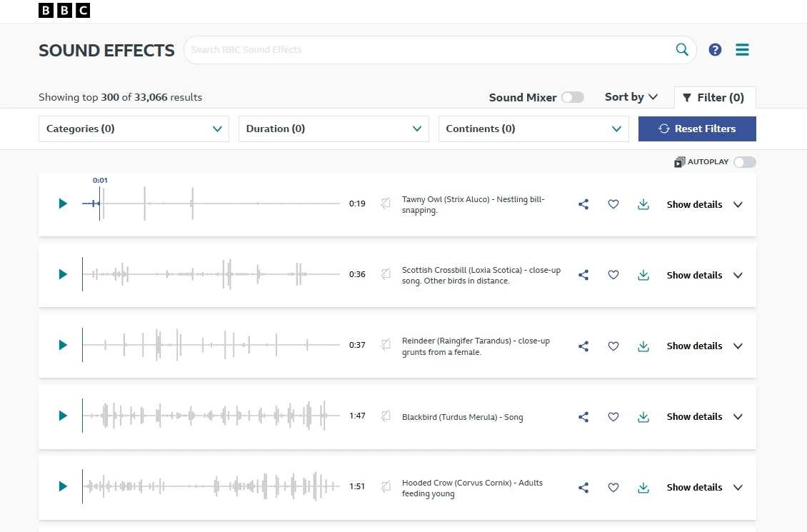Favourite the Tawny Owl sound
The width and height of the screenshot is (807, 532).
pos(613,204)
